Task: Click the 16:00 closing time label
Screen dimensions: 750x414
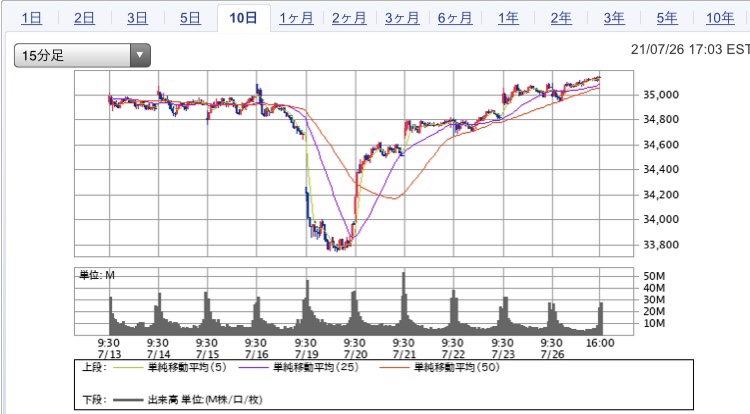Action: coord(600,343)
